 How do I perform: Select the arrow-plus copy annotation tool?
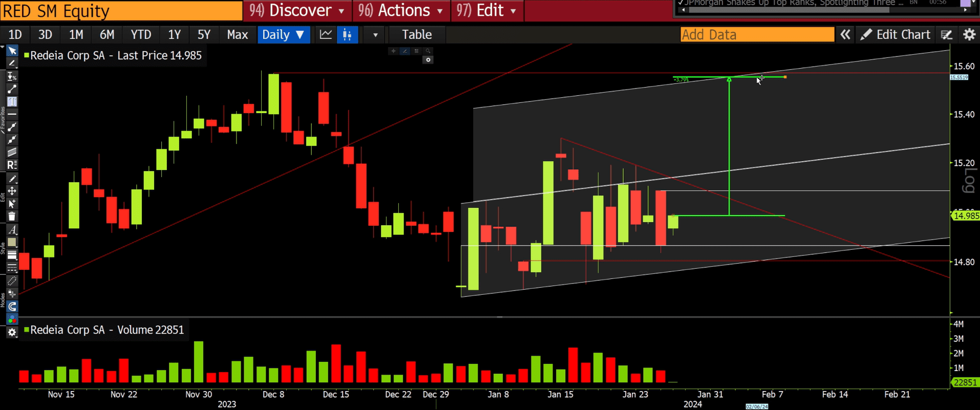(12, 204)
